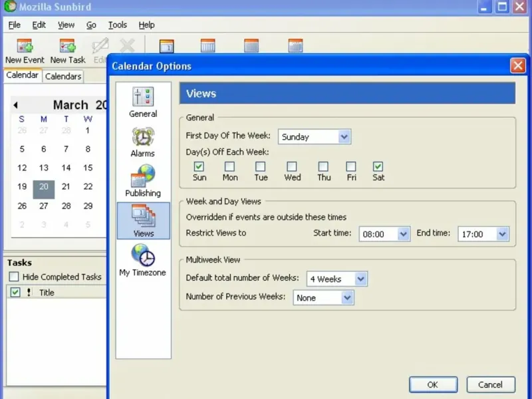Open Default total number of Weeks dropdown
This screenshot has height=399, width=532.
[337, 279]
